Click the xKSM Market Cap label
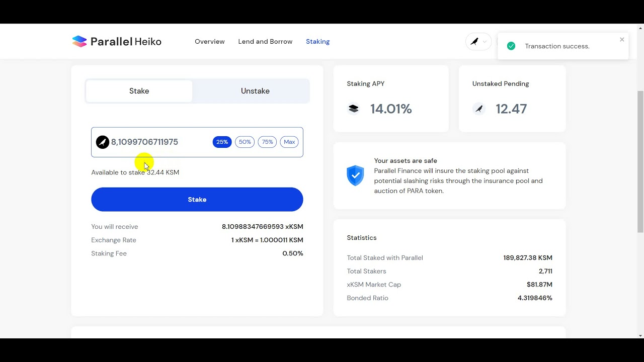The image size is (644, 362). (374, 285)
